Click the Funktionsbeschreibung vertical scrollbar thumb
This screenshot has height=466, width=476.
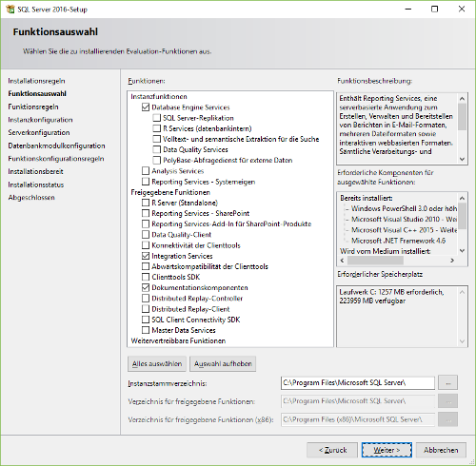(x=462, y=116)
